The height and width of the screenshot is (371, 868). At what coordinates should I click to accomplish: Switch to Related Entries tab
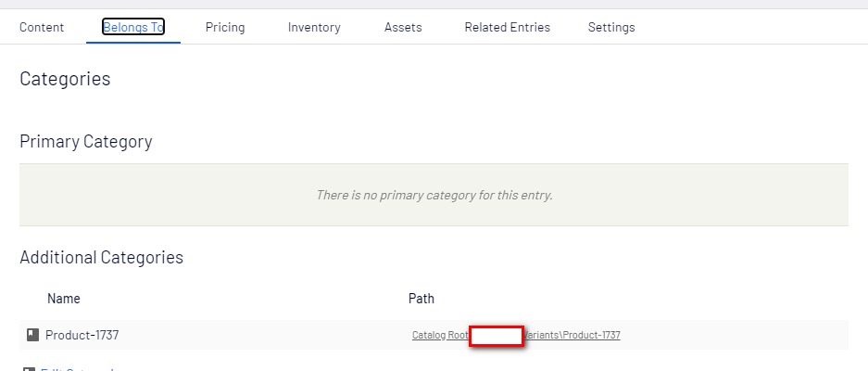(x=507, y=27)
